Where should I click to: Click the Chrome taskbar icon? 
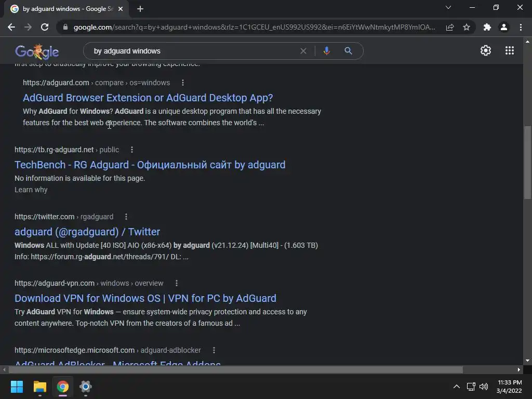[63, 387]
